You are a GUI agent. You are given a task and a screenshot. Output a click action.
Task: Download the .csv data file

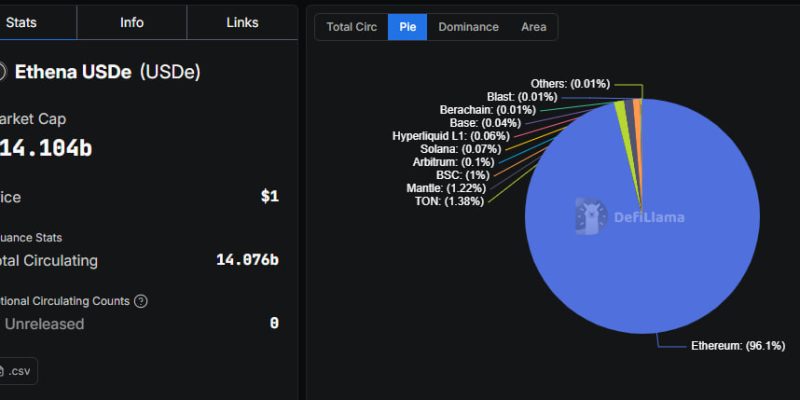click(x=18, y=372)
